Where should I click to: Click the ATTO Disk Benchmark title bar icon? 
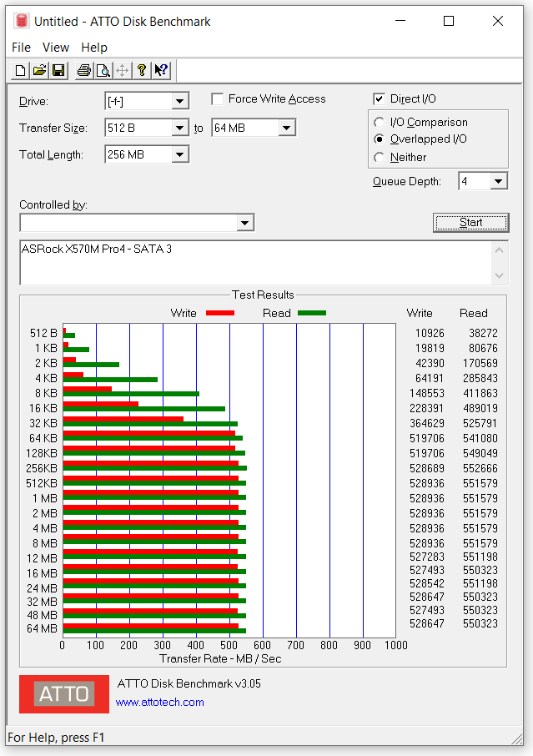21,21
